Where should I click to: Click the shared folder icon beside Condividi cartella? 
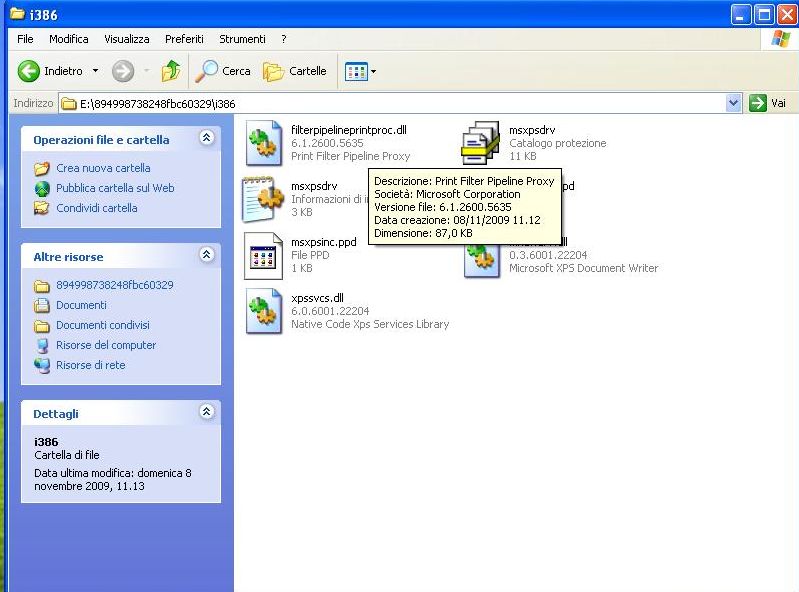pos(42,208)
